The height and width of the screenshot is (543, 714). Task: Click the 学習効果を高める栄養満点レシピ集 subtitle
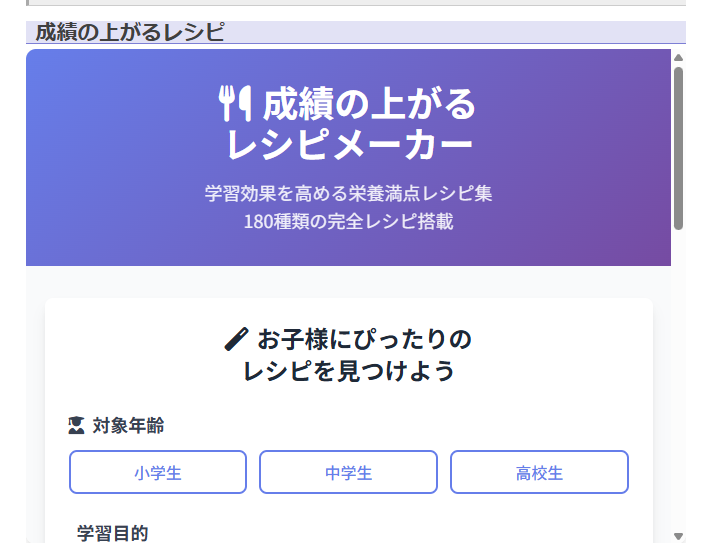pos(348,193)
